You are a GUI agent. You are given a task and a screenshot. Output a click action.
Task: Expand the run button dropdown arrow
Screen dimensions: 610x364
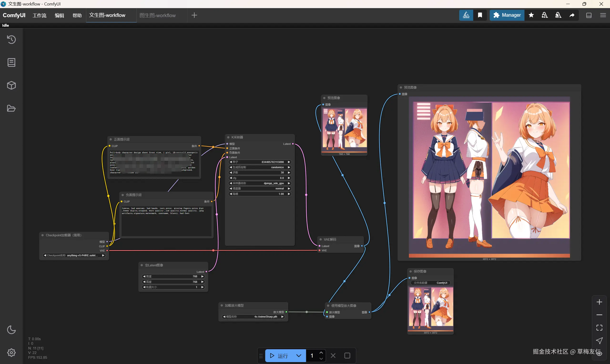(299, 356)
